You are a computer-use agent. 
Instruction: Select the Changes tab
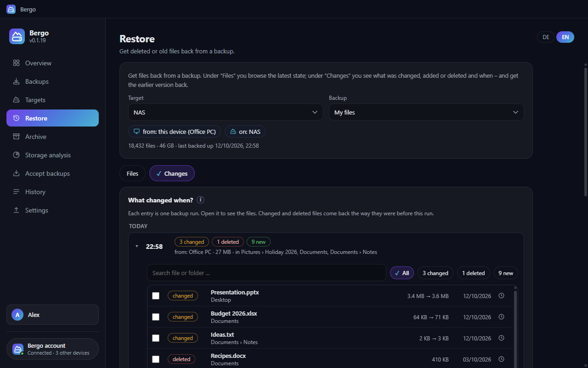[x=172, y=173]
